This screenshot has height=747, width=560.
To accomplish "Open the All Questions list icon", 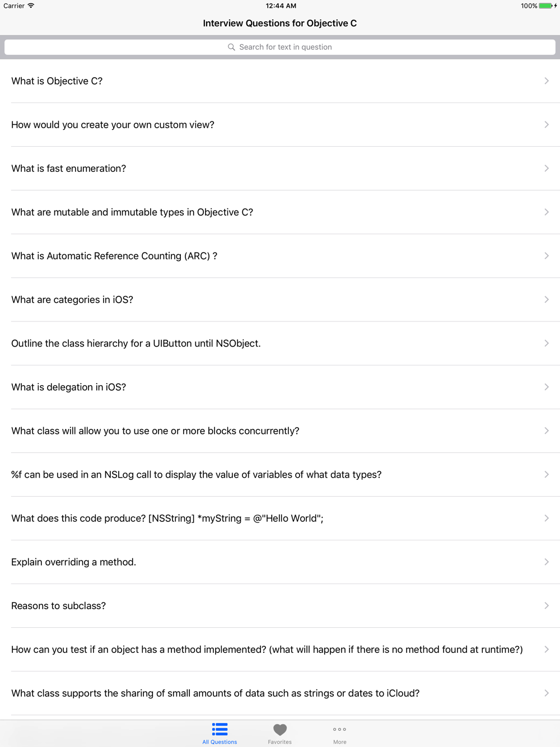I will 220,729.
